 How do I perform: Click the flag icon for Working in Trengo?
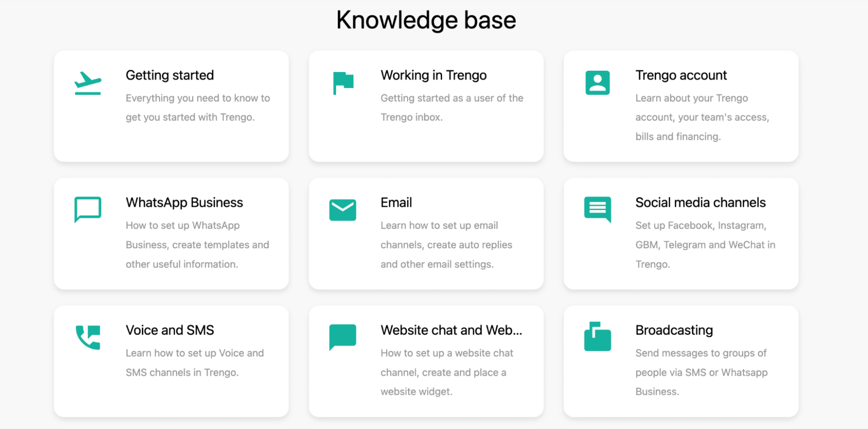(x=343, y=83)
